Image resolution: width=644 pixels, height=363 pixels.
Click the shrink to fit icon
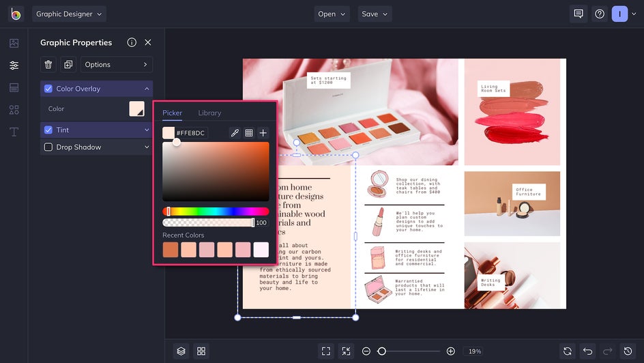(x=346, y=351)
